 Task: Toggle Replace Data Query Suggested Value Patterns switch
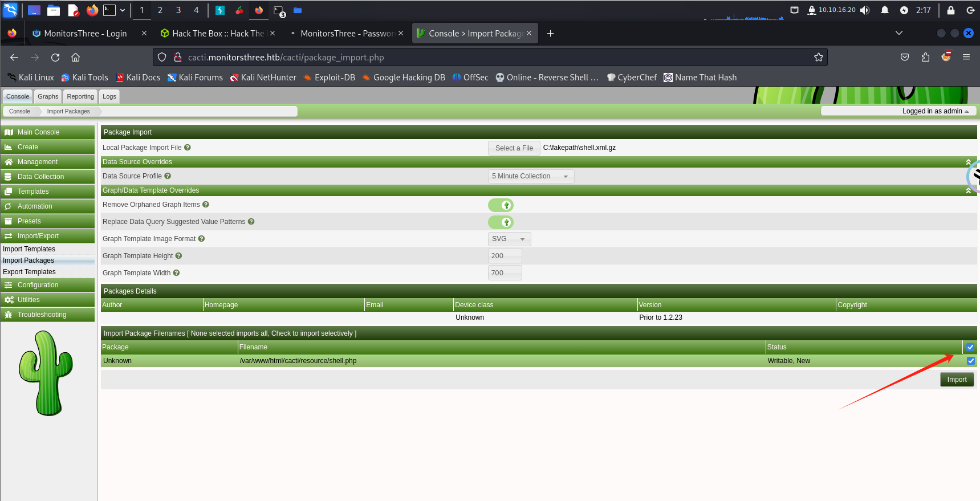coord(501,222)
